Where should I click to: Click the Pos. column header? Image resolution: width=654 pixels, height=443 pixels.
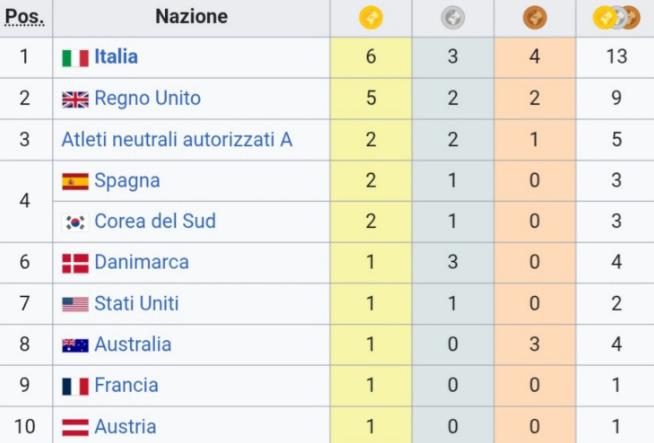pyautogui.click(x=24, y=17)
